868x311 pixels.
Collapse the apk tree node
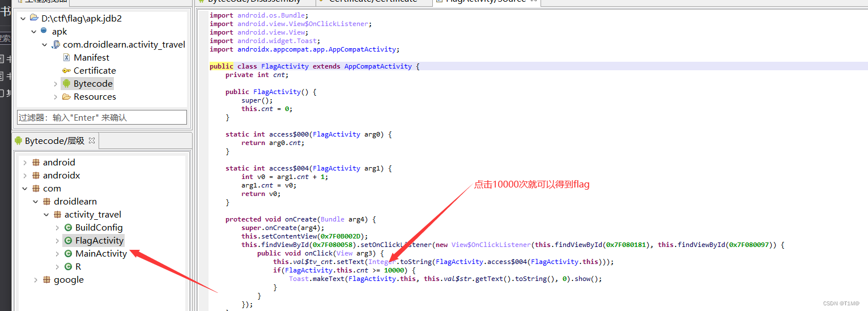point(33,31)
